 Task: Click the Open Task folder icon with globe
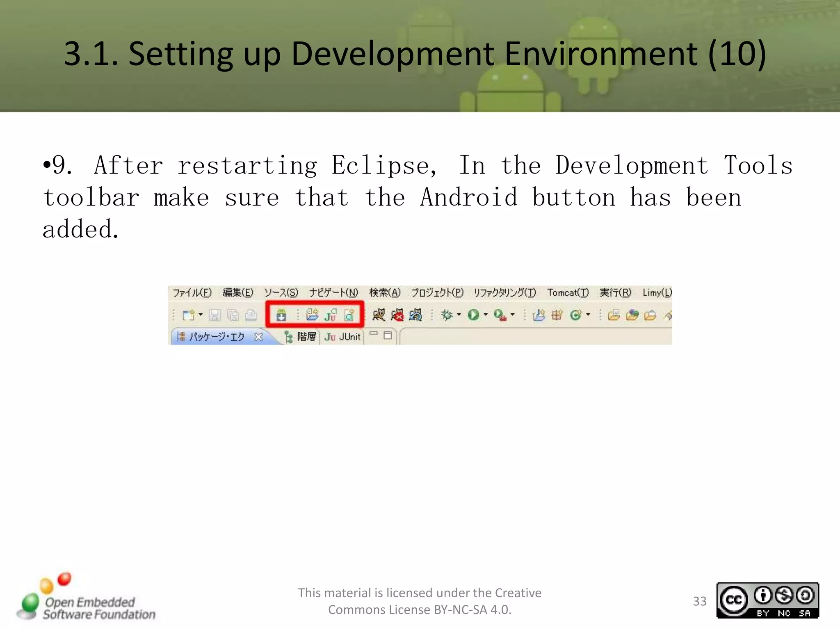632,315
